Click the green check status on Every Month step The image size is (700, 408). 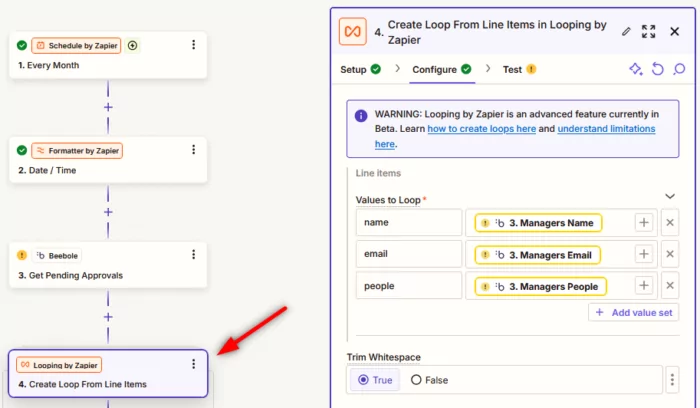(21, 45)
